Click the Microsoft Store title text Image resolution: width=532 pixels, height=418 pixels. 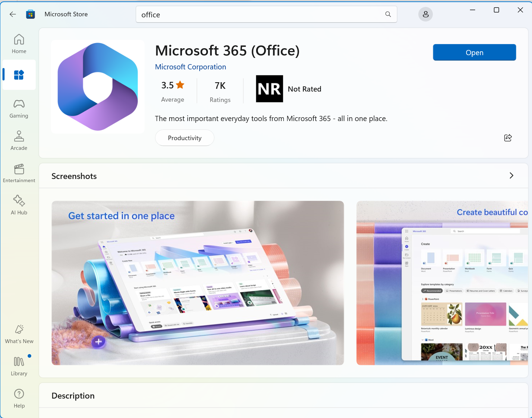click(x=66, y=14)
